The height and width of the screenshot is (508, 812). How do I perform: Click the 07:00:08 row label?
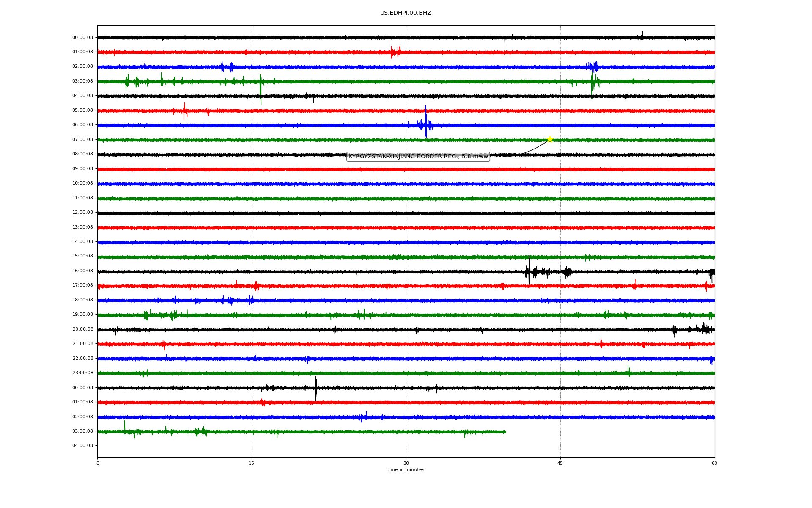pos(82,140)
